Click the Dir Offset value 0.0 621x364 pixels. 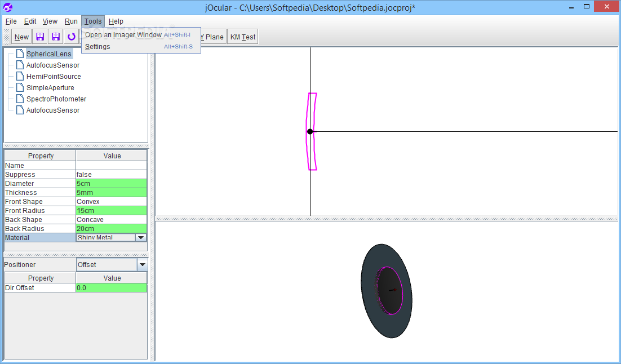111,288
